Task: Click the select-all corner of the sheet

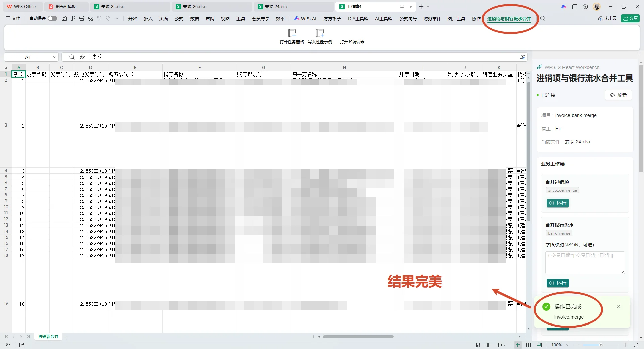Action: click(x=6, y=68)
